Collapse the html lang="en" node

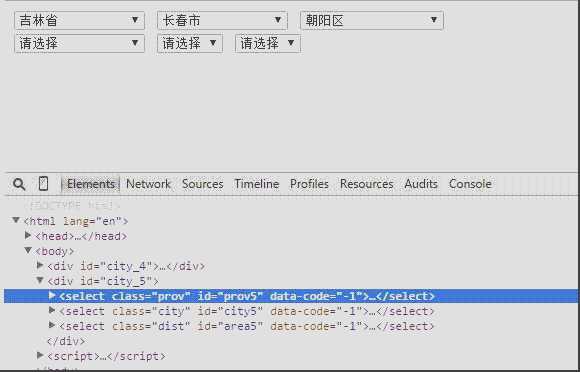click(x=16, y=220)
